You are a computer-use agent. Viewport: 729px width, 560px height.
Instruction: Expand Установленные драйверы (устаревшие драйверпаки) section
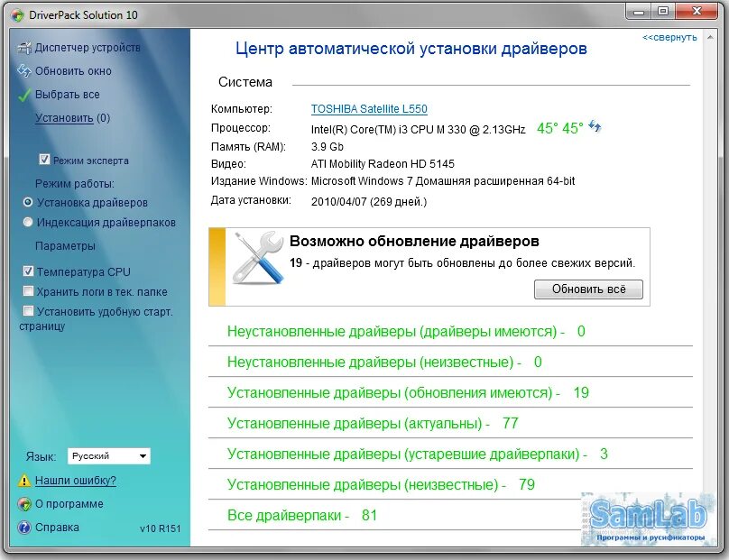(418, 454)
